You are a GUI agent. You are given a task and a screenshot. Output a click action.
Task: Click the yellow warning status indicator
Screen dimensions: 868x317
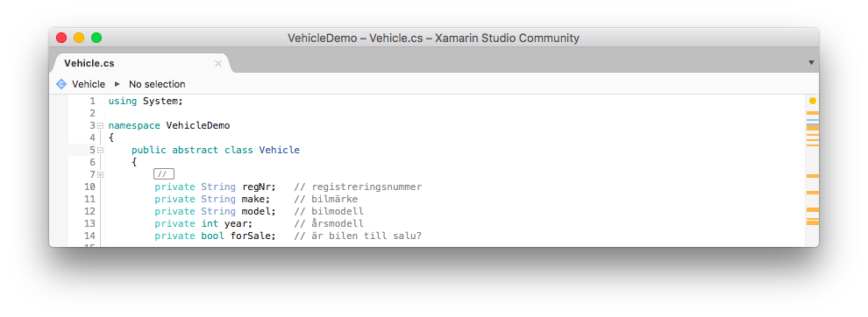tap(813, 101)
